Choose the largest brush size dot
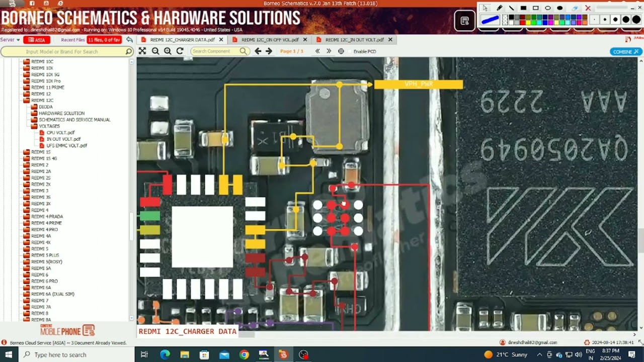This screenshot has width=644, height=362. [636, 20]
